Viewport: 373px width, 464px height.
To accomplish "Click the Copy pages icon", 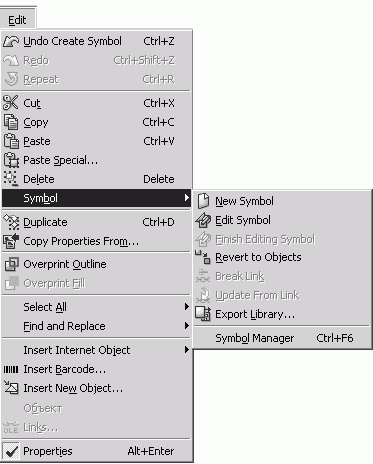I will tap(11, 122).
